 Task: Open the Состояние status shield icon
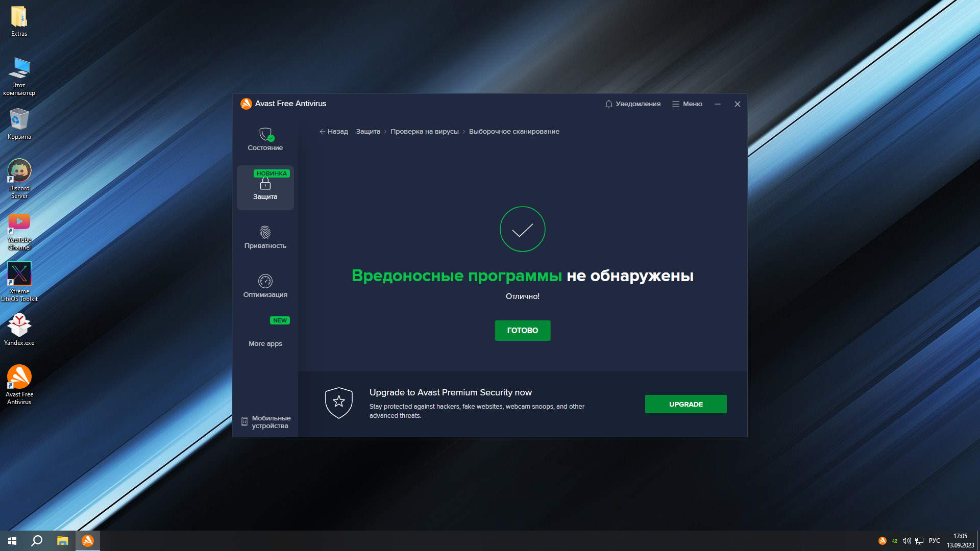point(265,135)
